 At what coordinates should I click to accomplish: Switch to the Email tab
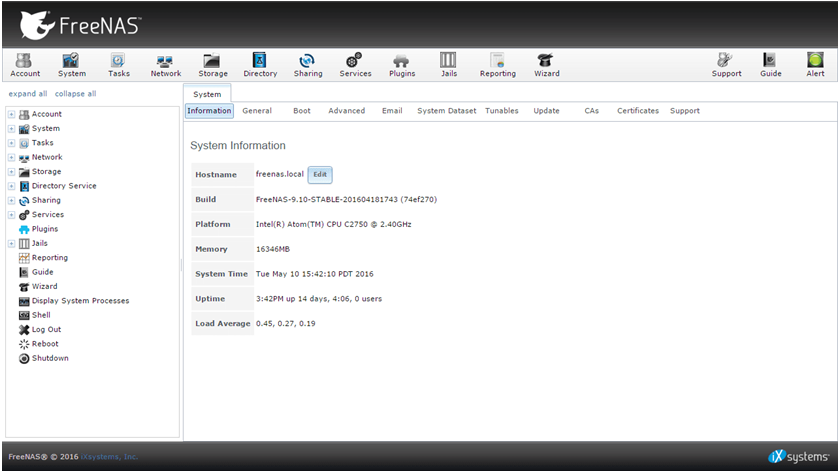(x=392, y=111)
